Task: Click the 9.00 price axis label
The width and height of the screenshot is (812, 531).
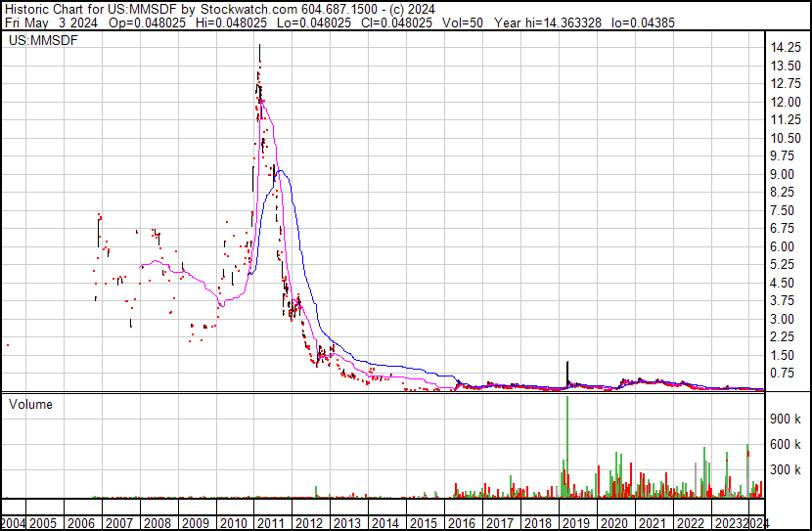Action: point(787,174)
